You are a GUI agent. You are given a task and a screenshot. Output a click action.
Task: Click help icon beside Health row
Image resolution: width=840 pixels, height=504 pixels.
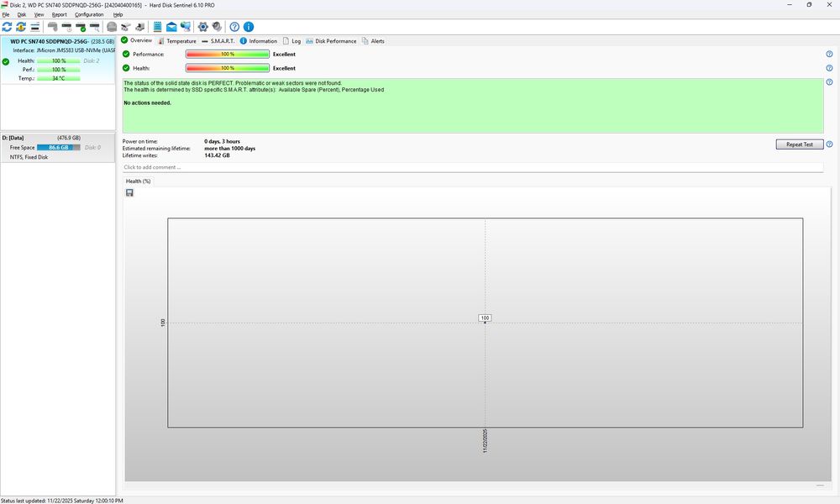pos(829,68)
